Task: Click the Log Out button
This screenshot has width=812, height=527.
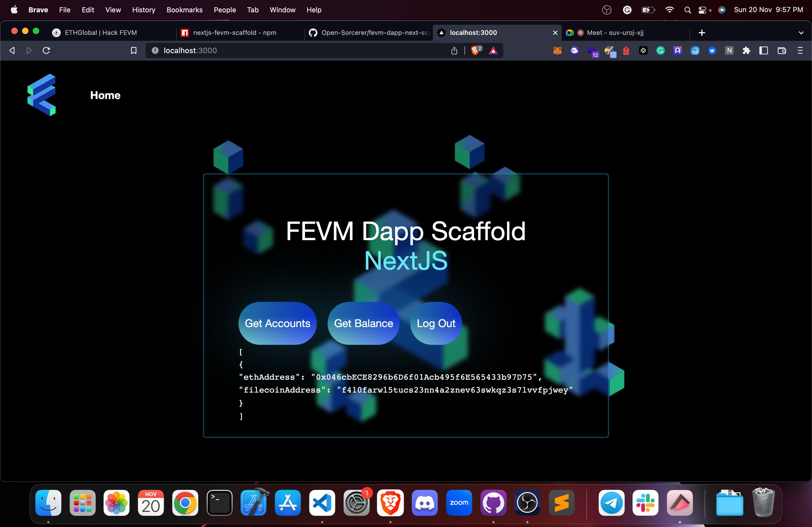Action: click(x=436, y=323)
